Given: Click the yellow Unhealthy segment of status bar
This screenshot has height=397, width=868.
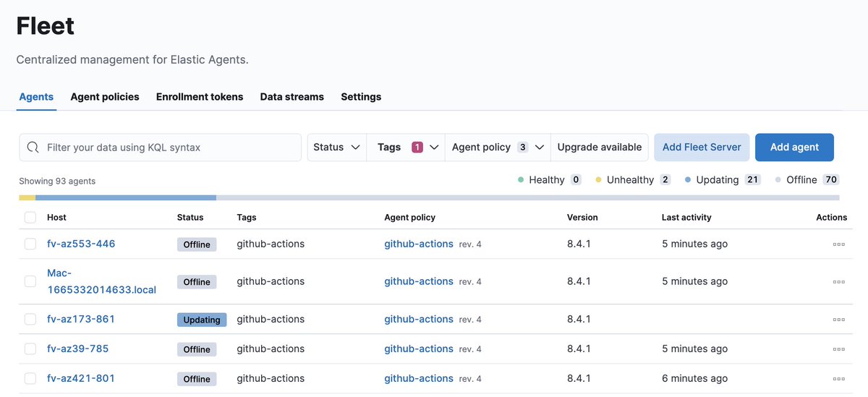Looking at the screenshot, I should (x=27, y=197).
